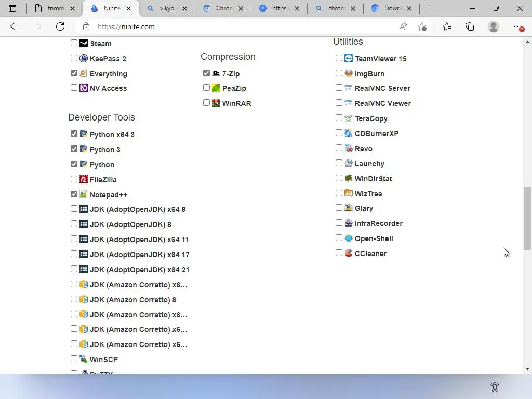The height and width of the screenshot is (399, 532).
Task: Click the vertical scrollbar thumb
Action: pos(527,219)
